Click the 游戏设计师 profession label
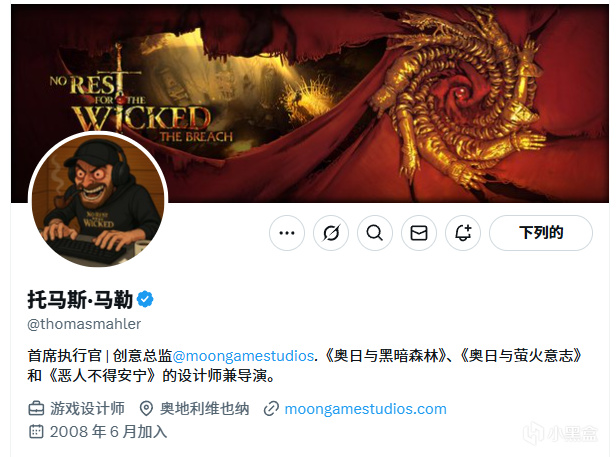 (x=87, y=409)
